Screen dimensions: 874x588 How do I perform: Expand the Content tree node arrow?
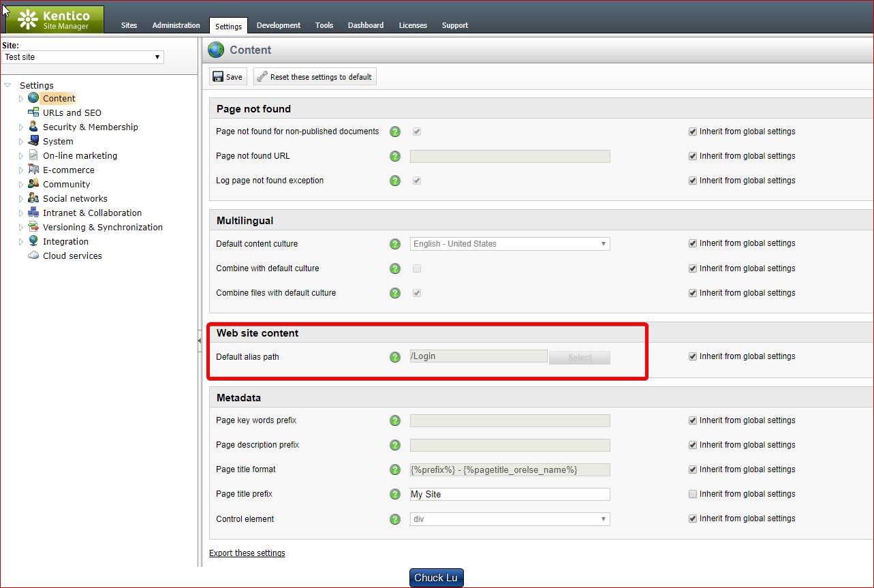click(20, 99)
